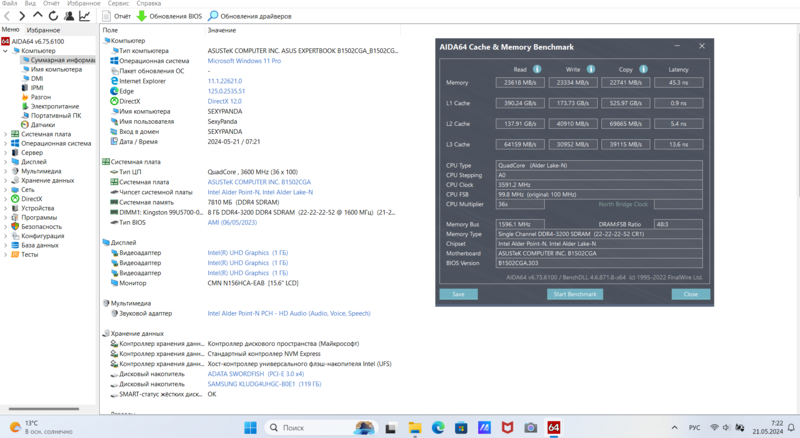Screen dimensions: 800x438
Task: Save the benchmark results
Action: click(458, 294)
